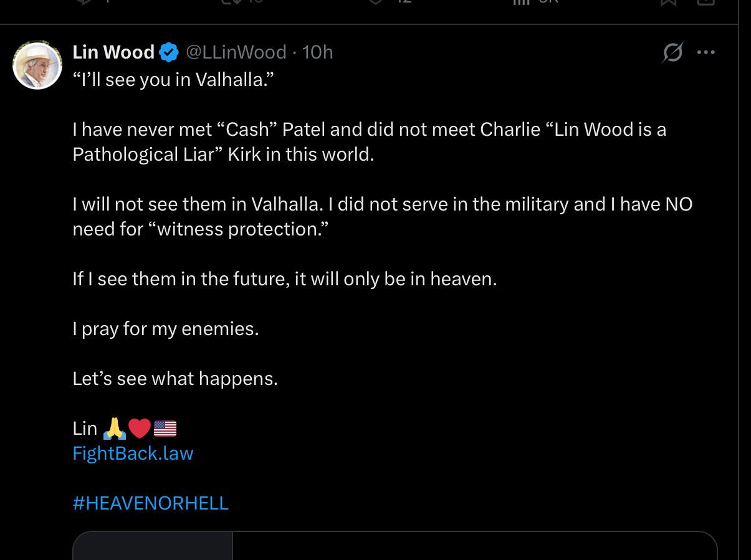Viewport: 751px width, 560px height.
Task: Expand the three-dot More menu on post
Action: [706, 52]
